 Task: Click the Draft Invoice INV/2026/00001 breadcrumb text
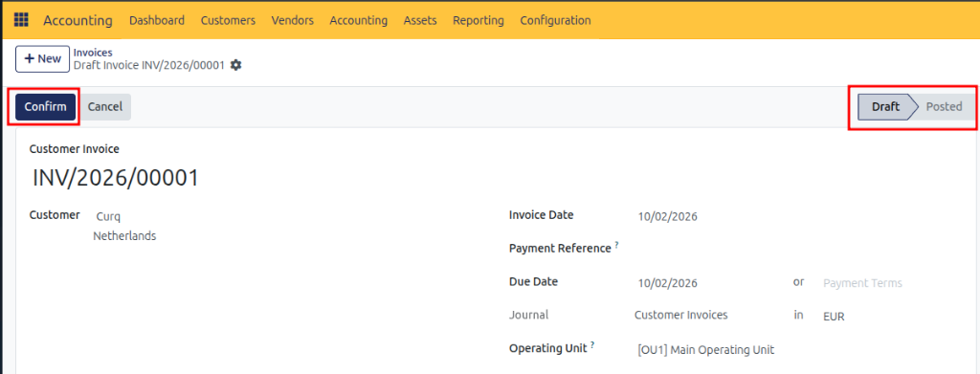click(148, 65)
